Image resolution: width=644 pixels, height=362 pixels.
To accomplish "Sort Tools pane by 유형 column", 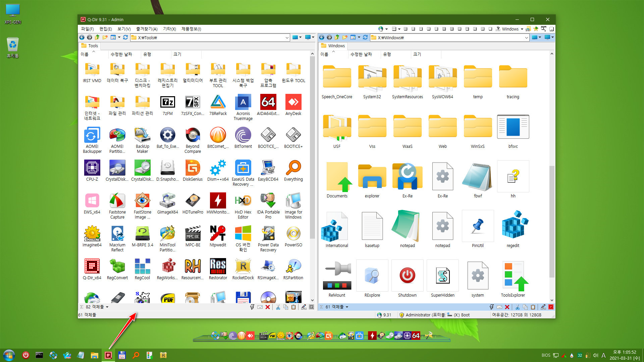I will 156,54.
